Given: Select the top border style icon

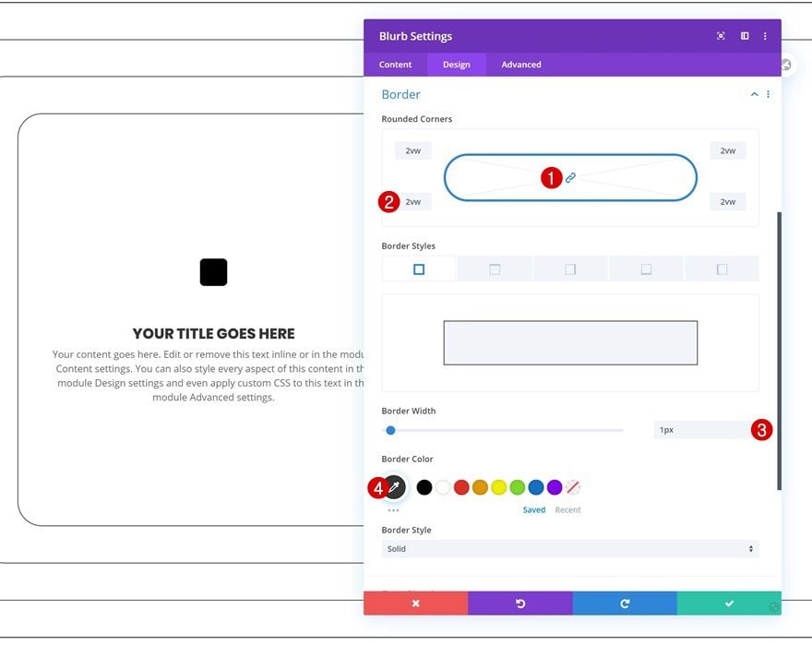Looking at the screenshot, I should click(495, 269).
